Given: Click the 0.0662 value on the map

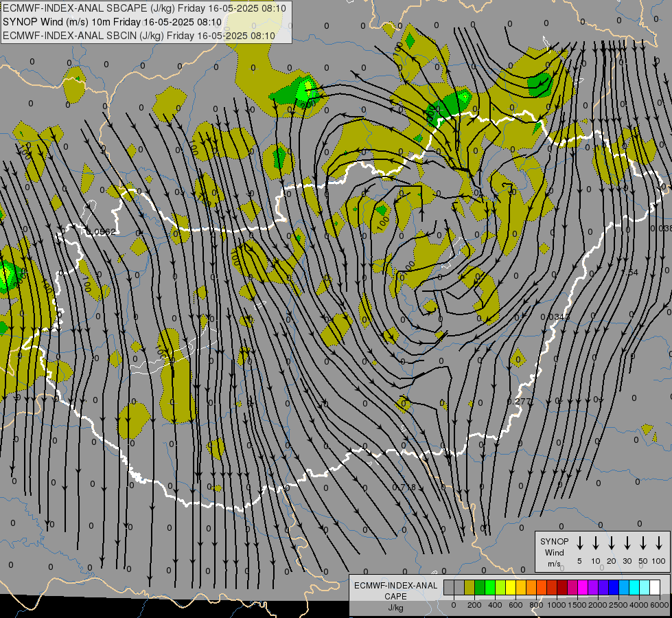Looking at the screenshot, I should 100,232.
